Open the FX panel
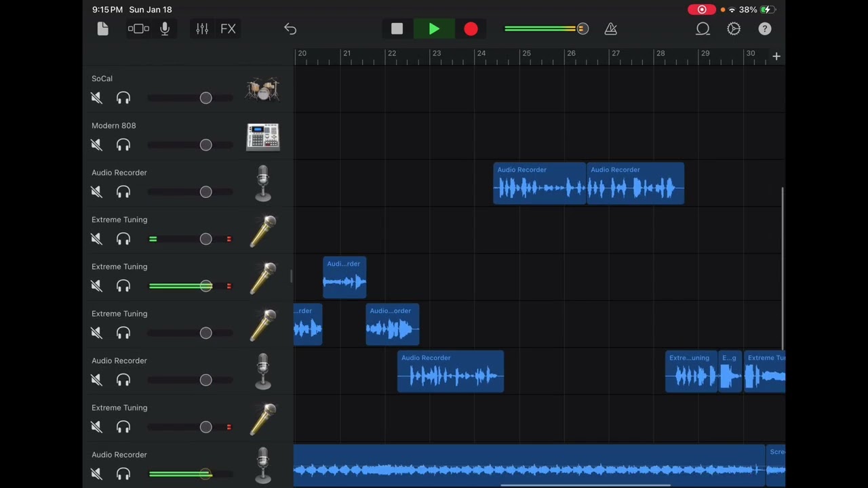Screen dimensions: 868x488 [x=229, y=28]
